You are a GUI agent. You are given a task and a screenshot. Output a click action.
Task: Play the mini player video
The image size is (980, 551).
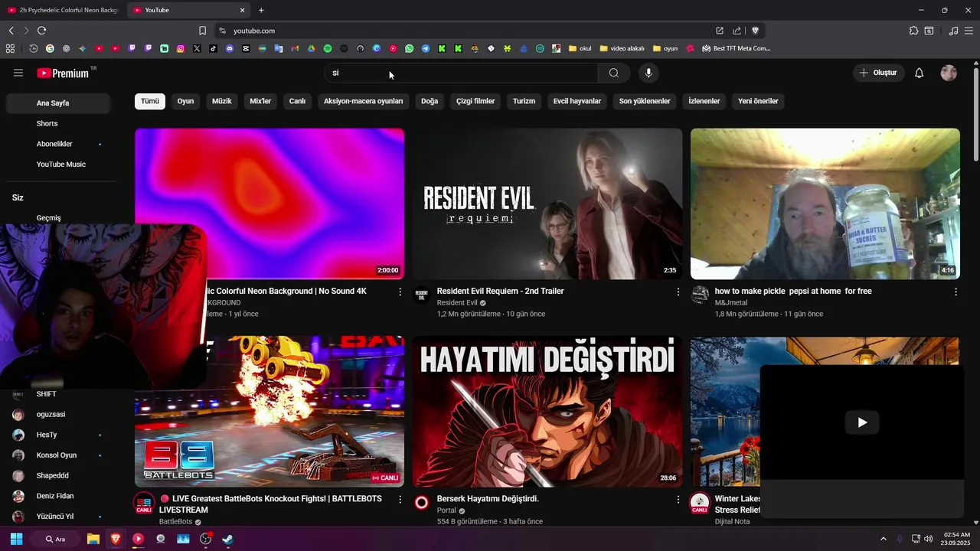(x=862, y=422)
